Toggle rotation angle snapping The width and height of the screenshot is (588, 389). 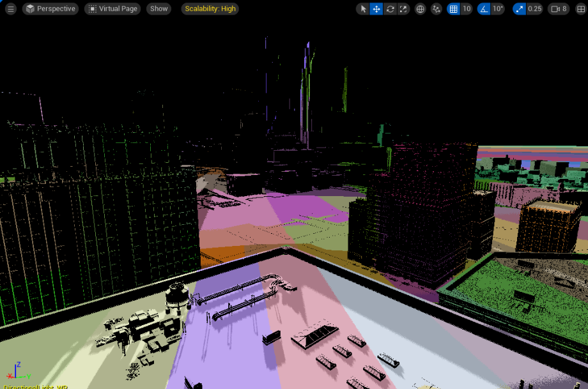pos(484,9)
